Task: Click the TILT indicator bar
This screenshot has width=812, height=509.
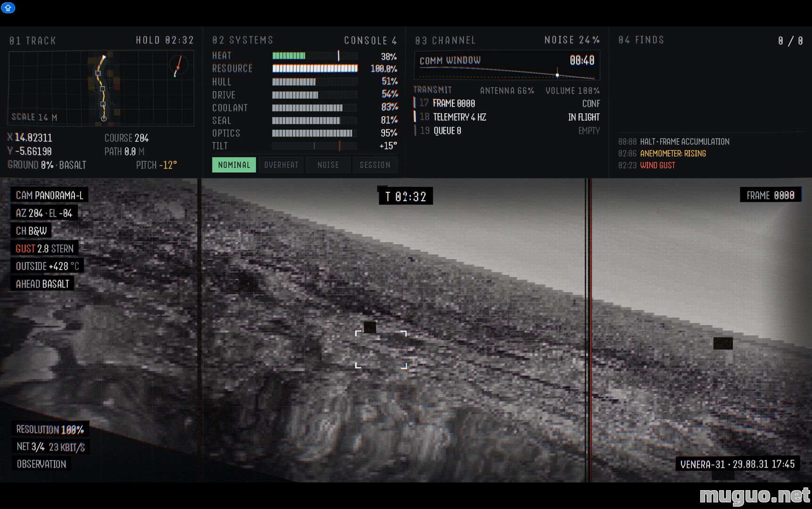Action: click(315, 146)
